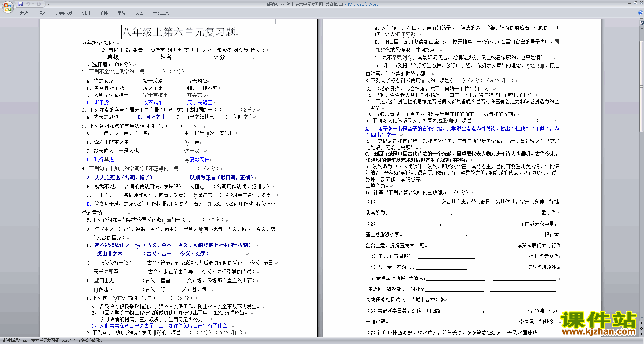Click blue text 以顺为正者（形容词，正确）
The image size is (644, 344).
click(x=222, y=178)
